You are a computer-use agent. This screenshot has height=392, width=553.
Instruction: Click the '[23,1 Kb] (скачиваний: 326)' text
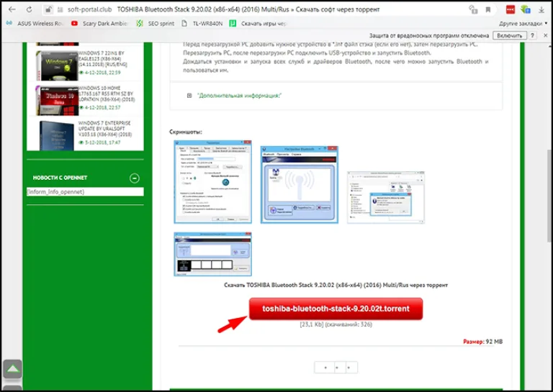[x=336, y=324]
